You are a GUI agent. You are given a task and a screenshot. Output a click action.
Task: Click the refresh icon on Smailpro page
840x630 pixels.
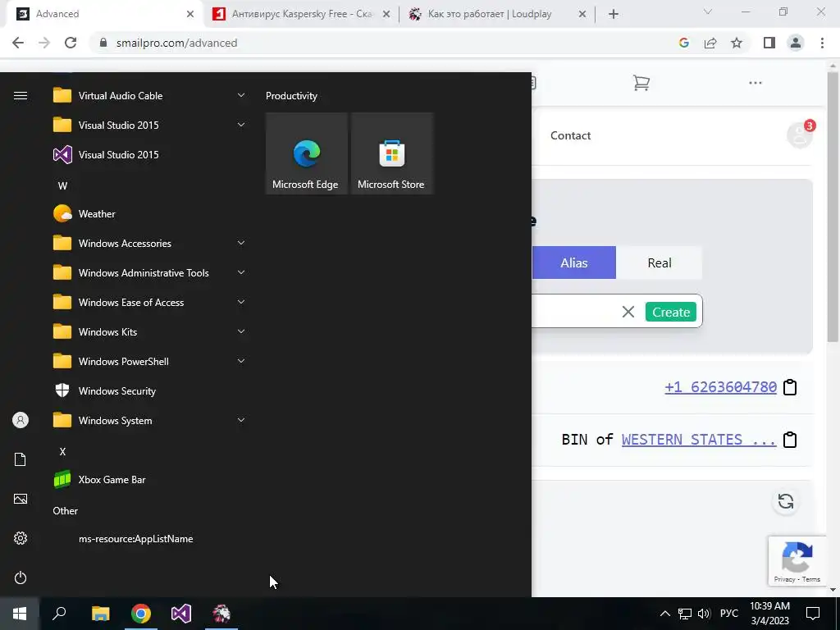[x=785, y=501]
